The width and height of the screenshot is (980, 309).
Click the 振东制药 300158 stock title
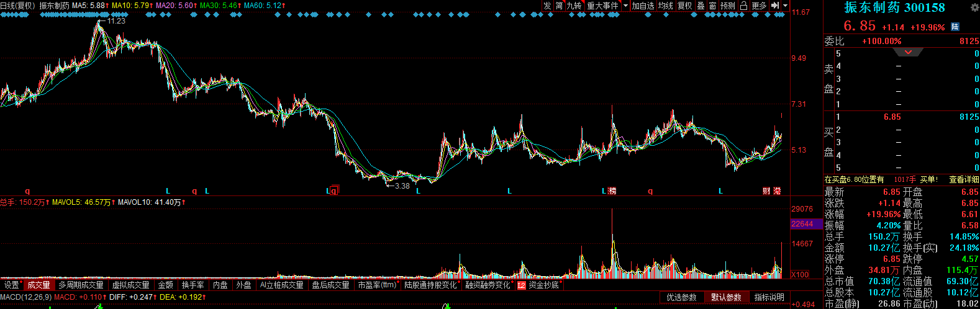894,7
